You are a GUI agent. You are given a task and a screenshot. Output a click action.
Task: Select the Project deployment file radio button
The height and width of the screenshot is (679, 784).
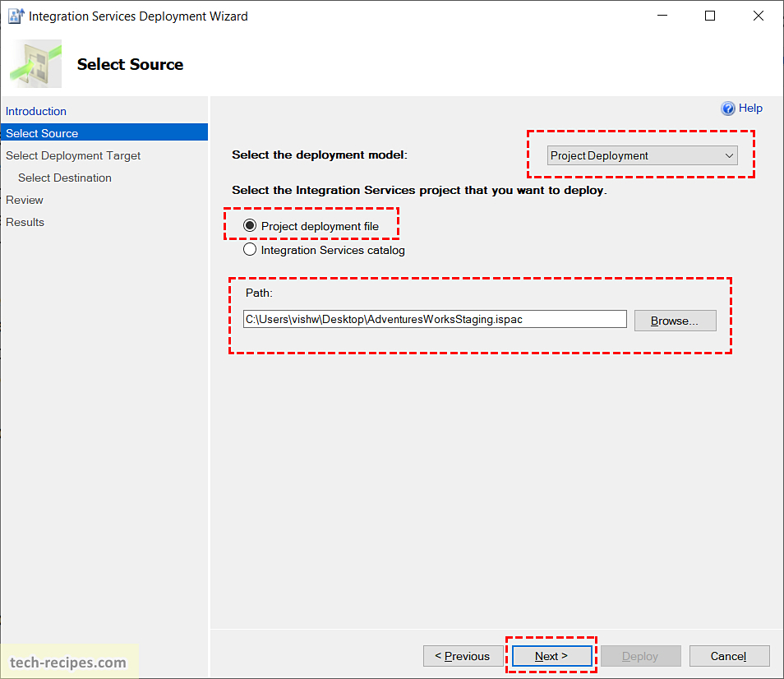[x=250, y=225]
